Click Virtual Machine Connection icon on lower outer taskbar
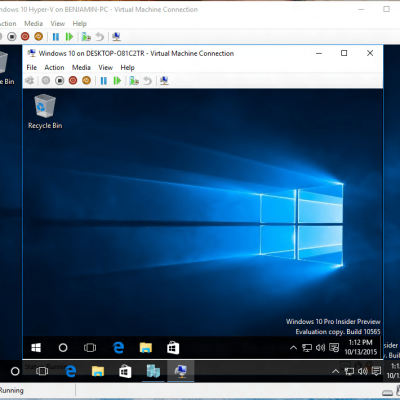The width and height of the screenshot is (400, 400). [x=181, y=371]
